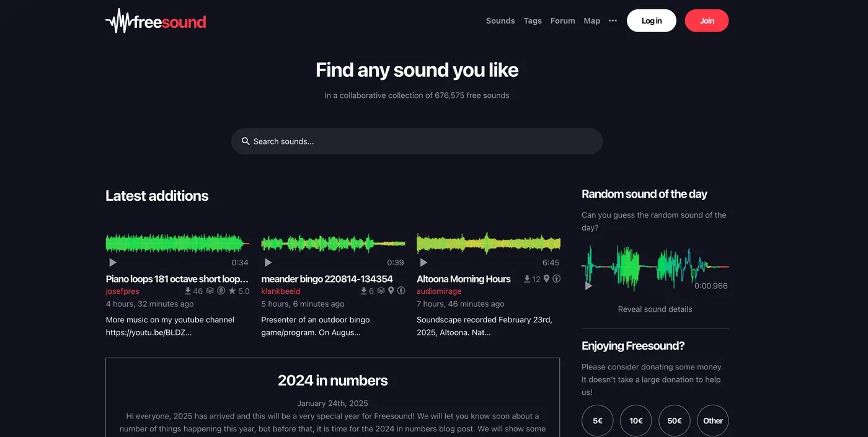Click geotag pin icon on meander bingo
Viewport: 868px width, 437px height.
391,291
